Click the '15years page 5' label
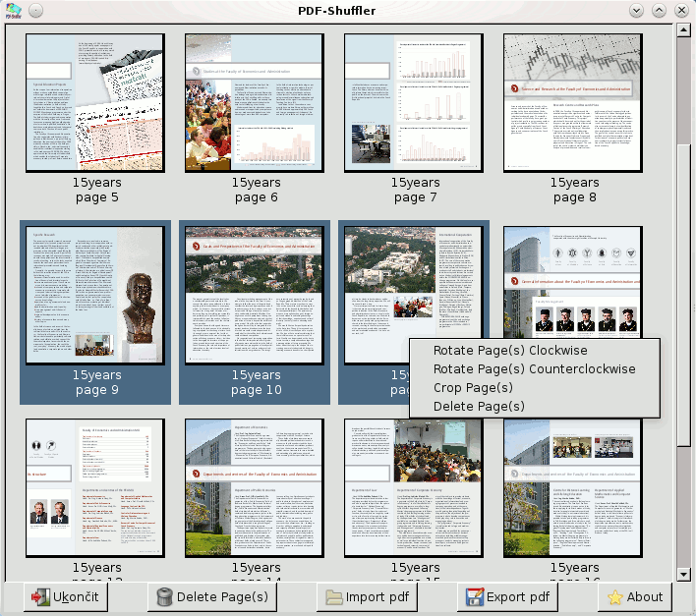Screen dimensions: 696x616 point(96,190)
